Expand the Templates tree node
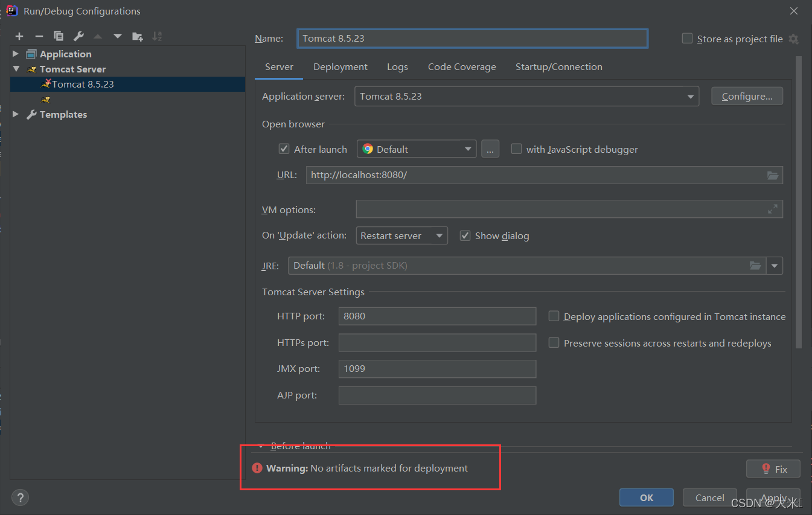 pyautogui.click(x=16, y=114)
